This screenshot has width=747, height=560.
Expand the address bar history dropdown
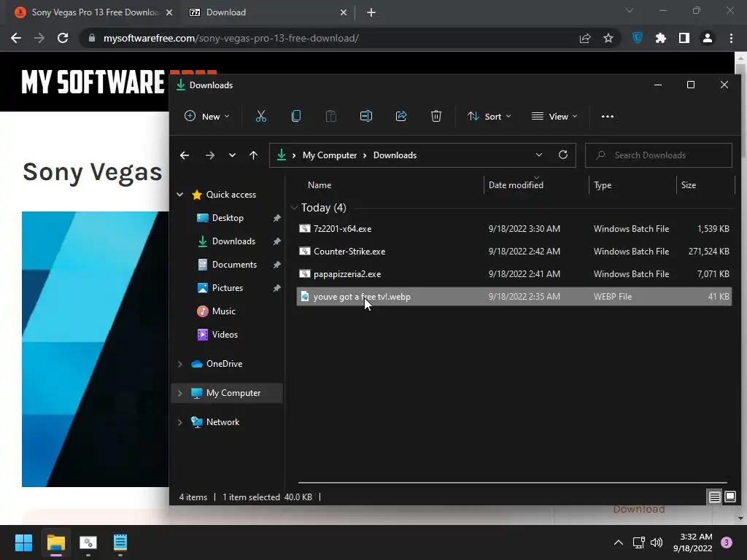[x=539, y=155]
